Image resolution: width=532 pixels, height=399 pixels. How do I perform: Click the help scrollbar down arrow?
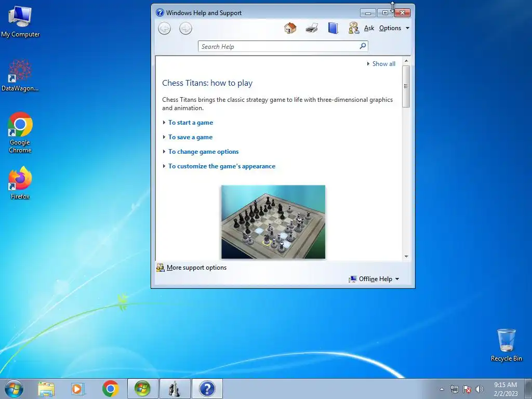pyautogui.click(x=406, y=257)
